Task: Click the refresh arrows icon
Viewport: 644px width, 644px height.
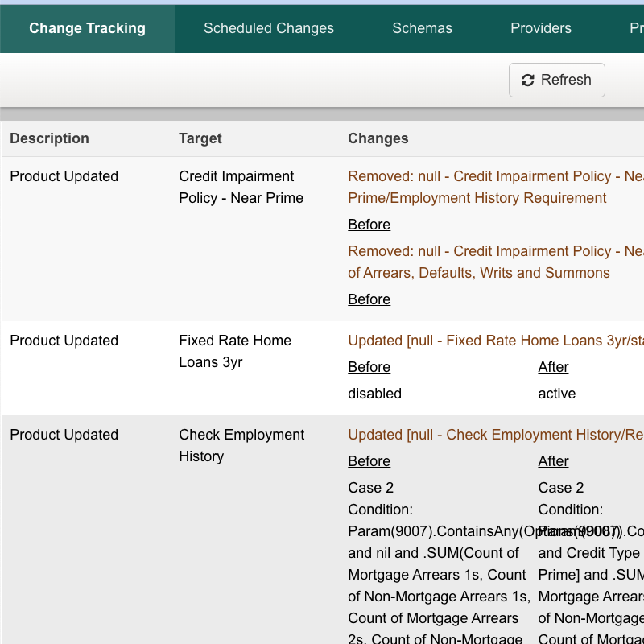Action: (x=527, y=80)
